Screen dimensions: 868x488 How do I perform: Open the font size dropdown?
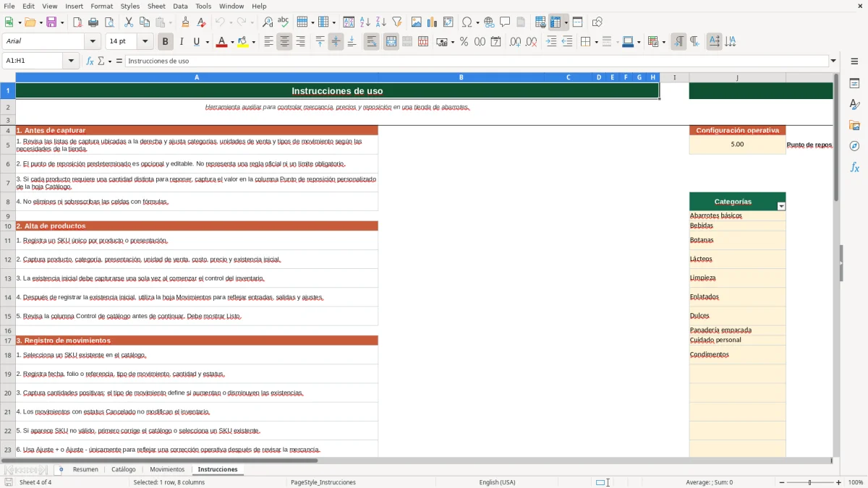(x=145, y=42)
